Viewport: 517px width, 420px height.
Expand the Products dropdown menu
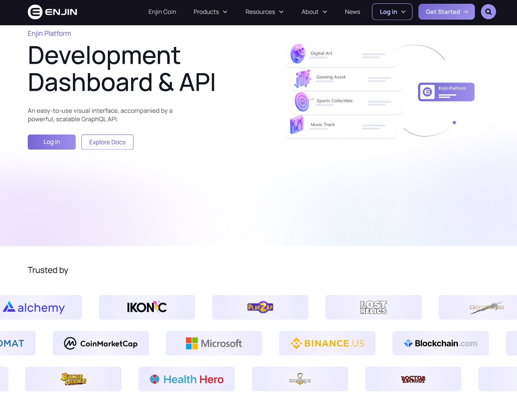point(210,12)
